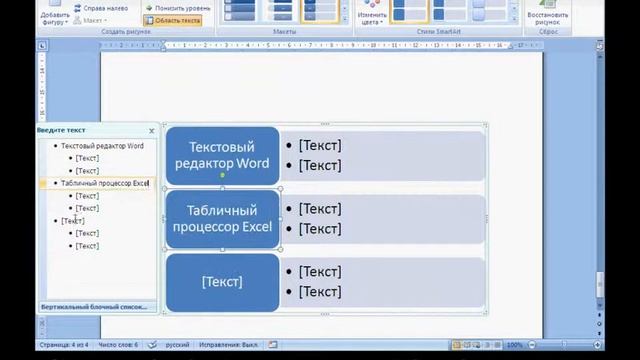Screen dimensions: 640x360
Task: Click the ruler toggle above vertical scrollbar
Action: click(x=600, y=46)
